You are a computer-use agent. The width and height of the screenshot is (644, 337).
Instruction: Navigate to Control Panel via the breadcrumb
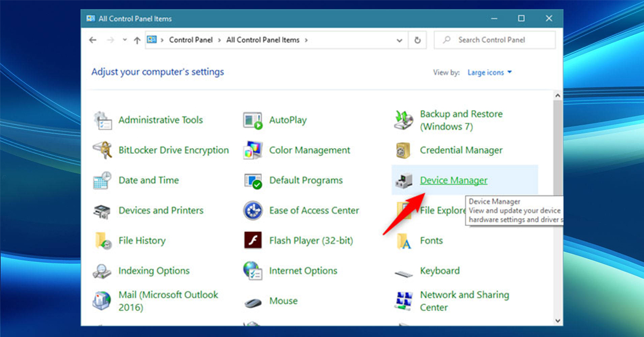coord(191,40)
